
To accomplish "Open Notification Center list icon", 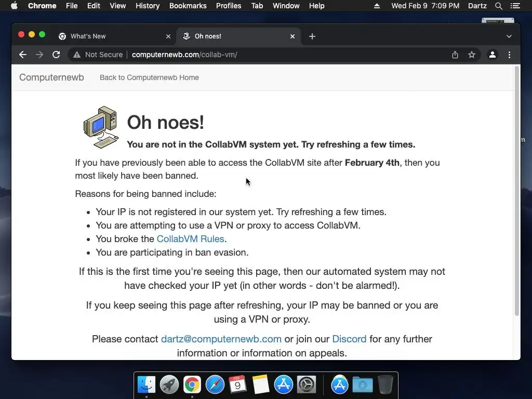I will [515, 6].
